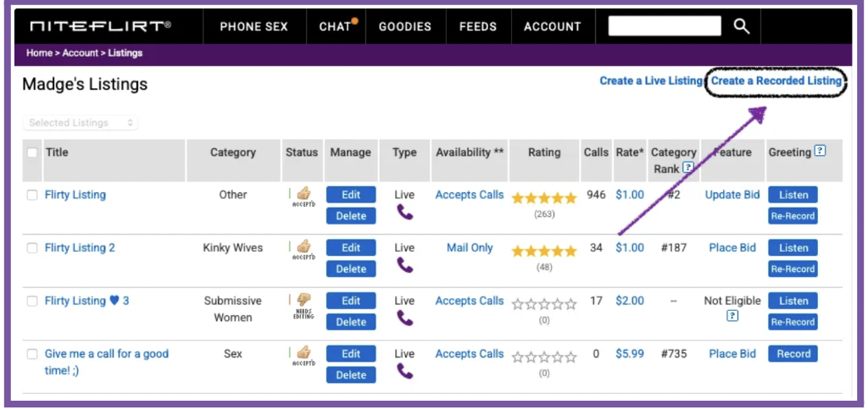Click five-star rating with 48 reviews
The height and width of the screenshot is (410, 868).
543,252
